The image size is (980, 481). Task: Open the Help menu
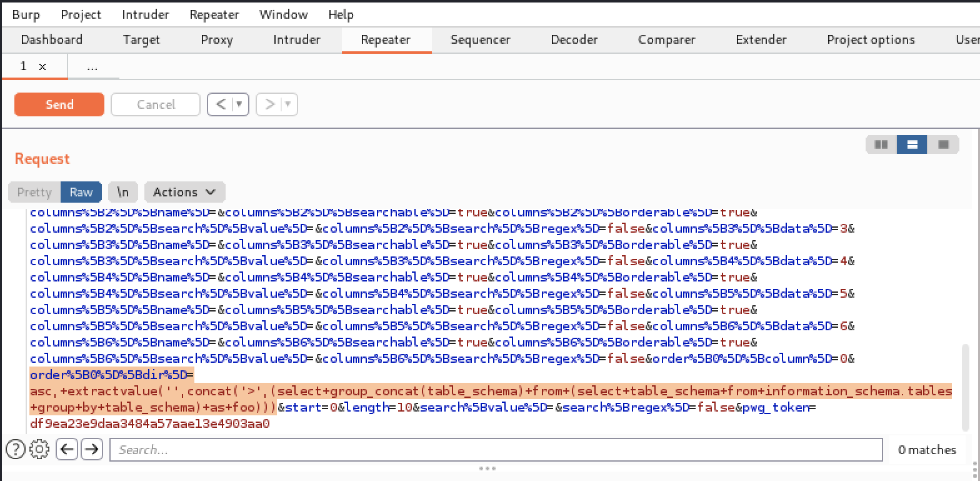point(341,14)
